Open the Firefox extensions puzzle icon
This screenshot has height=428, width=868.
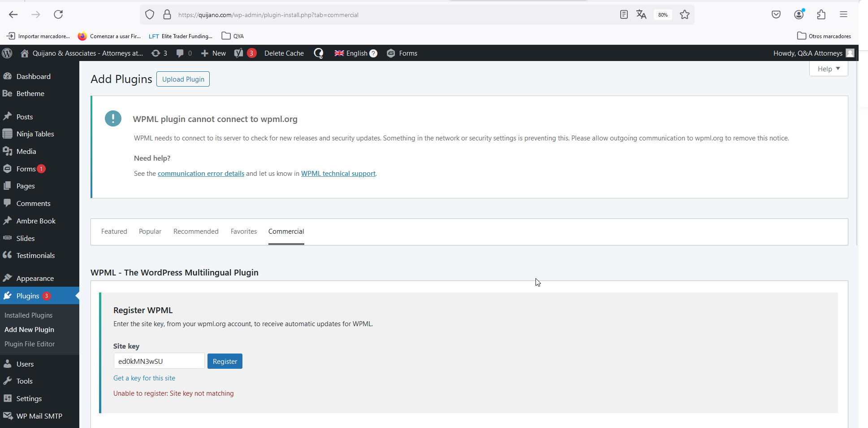[821, 15]
